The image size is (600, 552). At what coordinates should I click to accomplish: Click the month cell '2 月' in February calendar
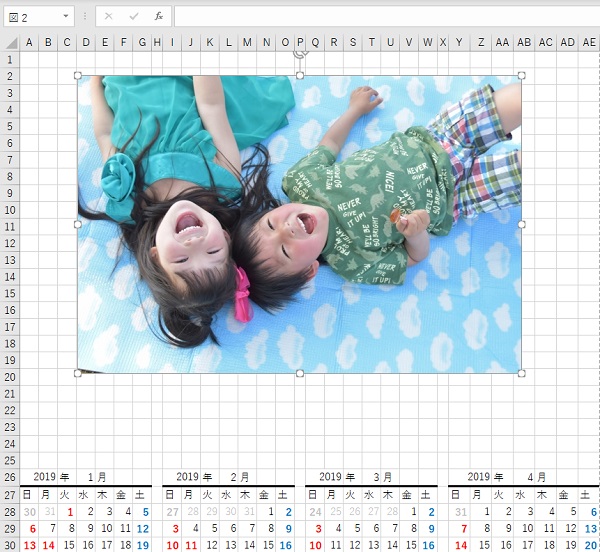click(x=240, y=477)
